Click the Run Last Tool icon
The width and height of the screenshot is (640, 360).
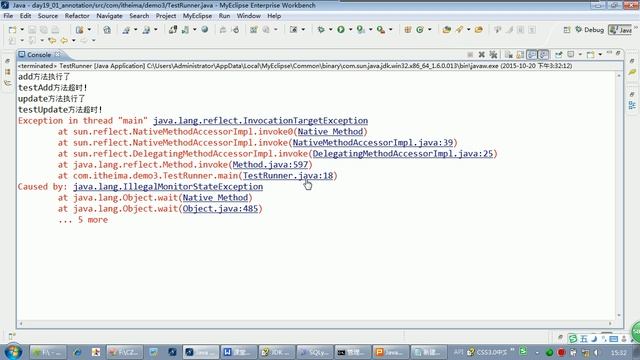point(380,29)
